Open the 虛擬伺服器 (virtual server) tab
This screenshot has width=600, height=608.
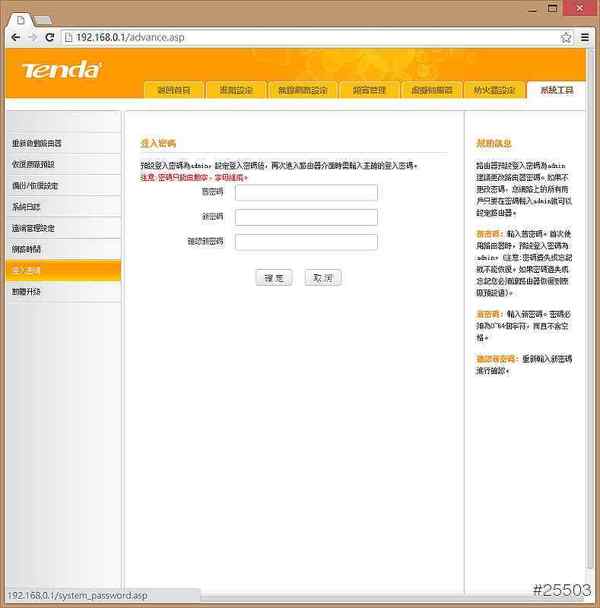(x=432, y=90)
